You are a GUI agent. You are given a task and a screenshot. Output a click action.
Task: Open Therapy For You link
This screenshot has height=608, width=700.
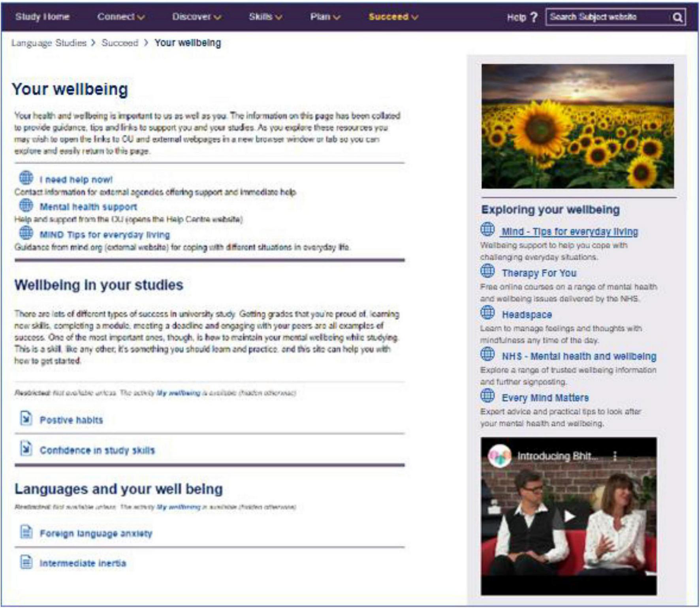(539, 273)
